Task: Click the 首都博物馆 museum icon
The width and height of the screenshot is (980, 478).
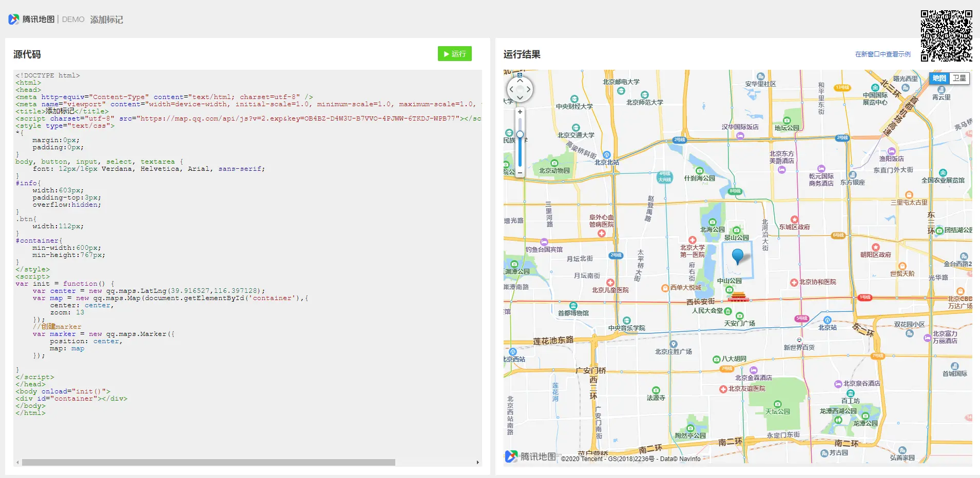Action: click(573, 306)
